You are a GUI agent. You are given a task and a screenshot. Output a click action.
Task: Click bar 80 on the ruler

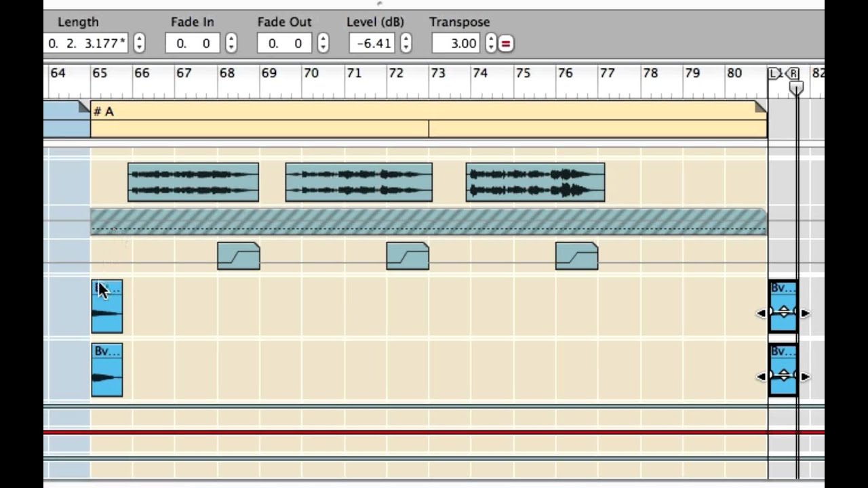734,73
